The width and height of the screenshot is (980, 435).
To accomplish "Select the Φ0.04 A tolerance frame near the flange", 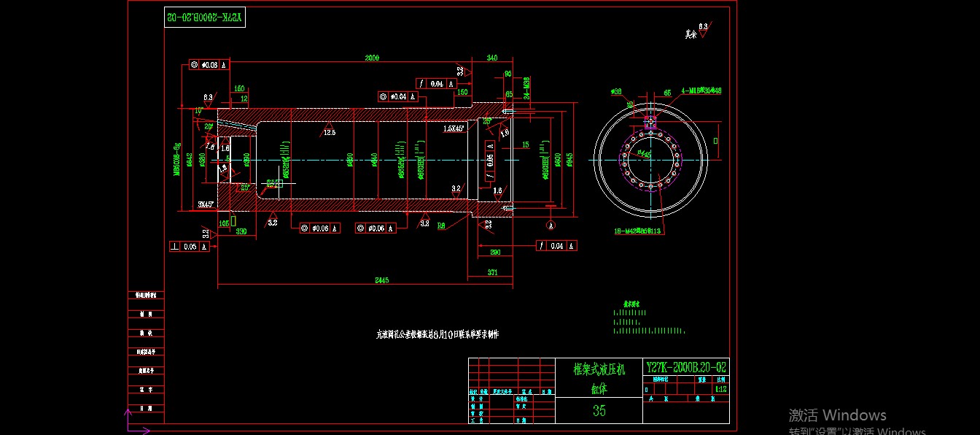I will click(x=399, y=96).
